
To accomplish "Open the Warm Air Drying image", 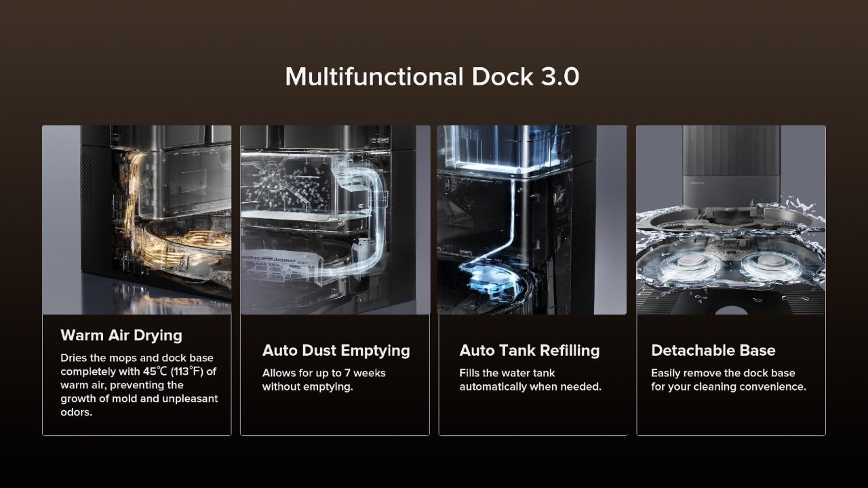I will (136, 220).
